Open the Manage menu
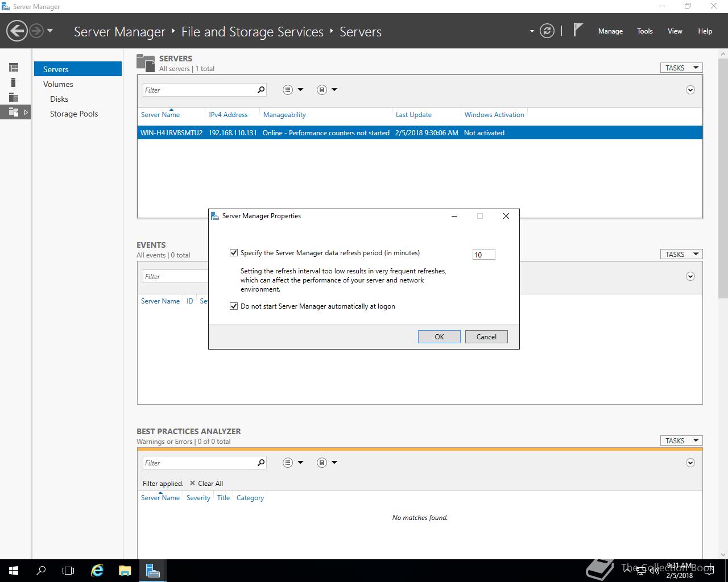The image size is (728, 582). (610, 31)
